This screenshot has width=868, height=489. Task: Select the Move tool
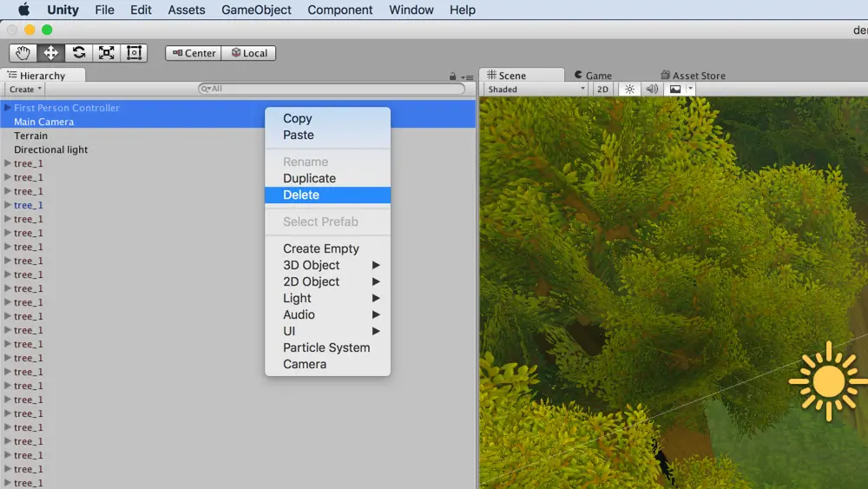pos(51,53)
